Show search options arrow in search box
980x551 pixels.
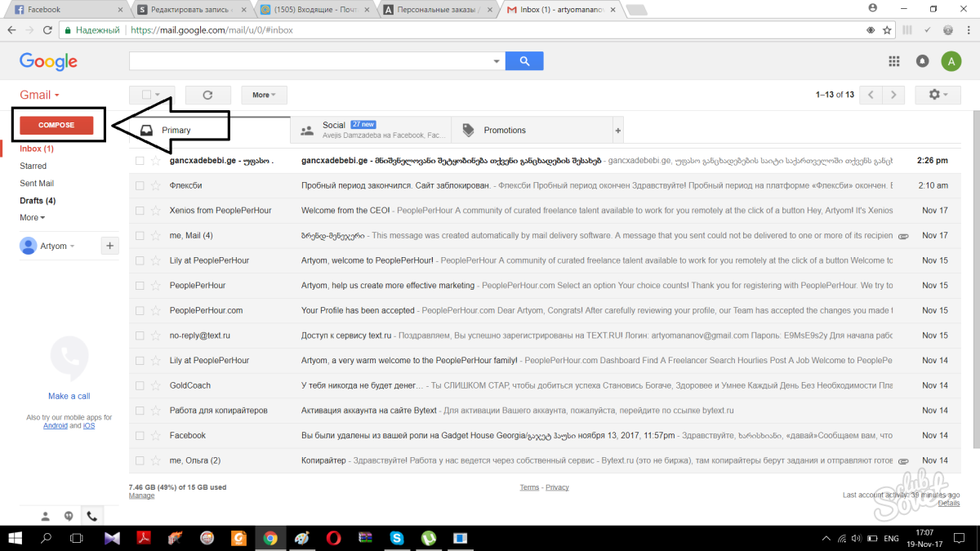497,61
